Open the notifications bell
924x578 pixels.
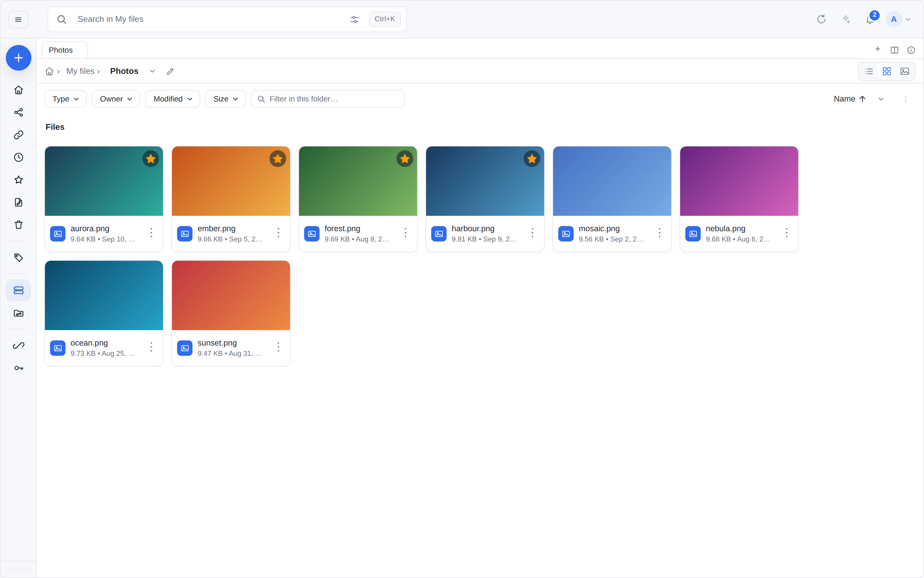tap(870, 19)
